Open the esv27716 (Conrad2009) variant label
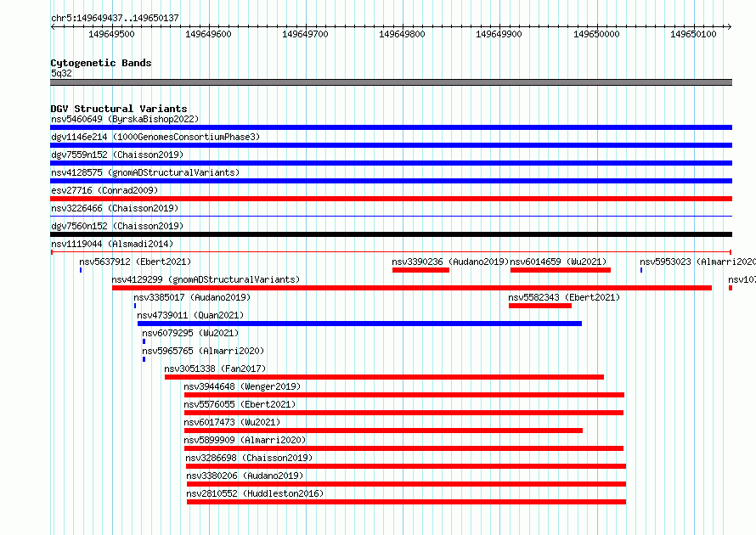Viewport: 756px width, 535px height. (x=104, y=190)
